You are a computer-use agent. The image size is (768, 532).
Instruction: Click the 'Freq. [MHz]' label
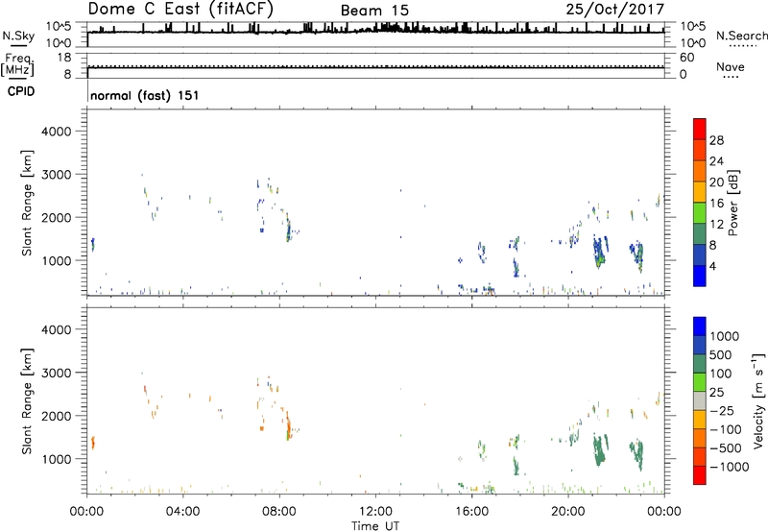[17, 64]
